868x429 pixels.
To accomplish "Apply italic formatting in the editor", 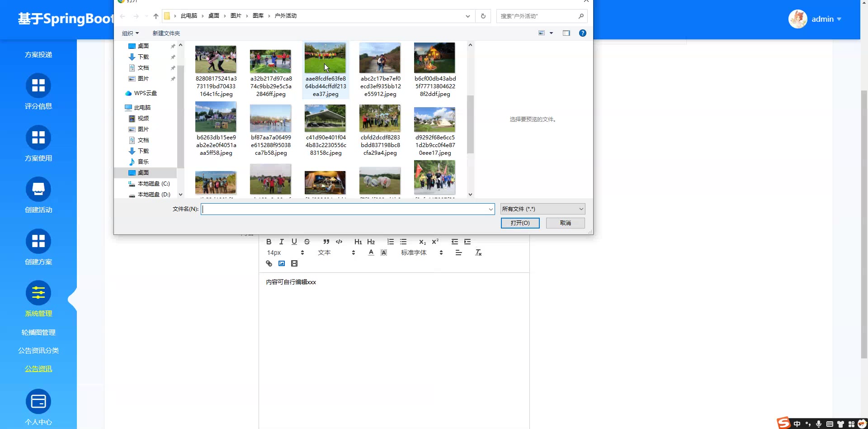I will click(x=281, y=242).
